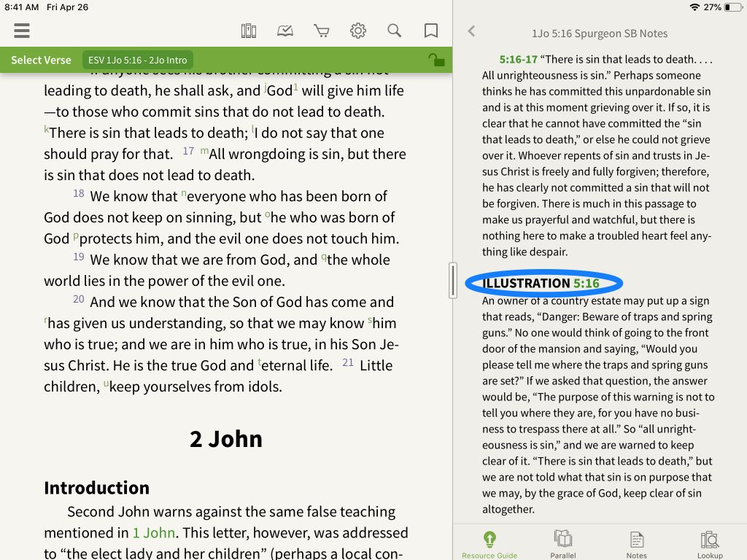Go back using the left chevron
The width and height of the screenshot is (747, 560).
coord(471,31)
